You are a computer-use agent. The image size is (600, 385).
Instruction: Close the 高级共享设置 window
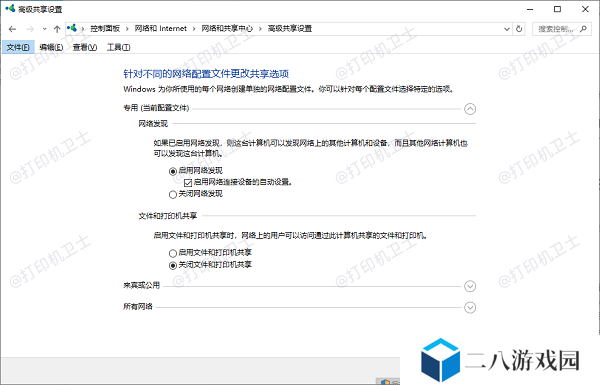[585, 9]
